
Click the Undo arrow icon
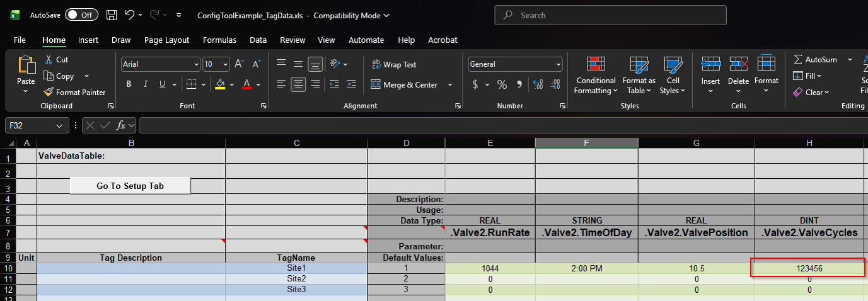pos(129,14)
